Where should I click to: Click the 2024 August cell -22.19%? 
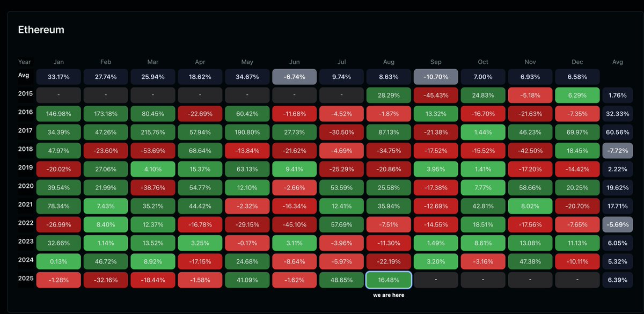click(x=389, y=262)
